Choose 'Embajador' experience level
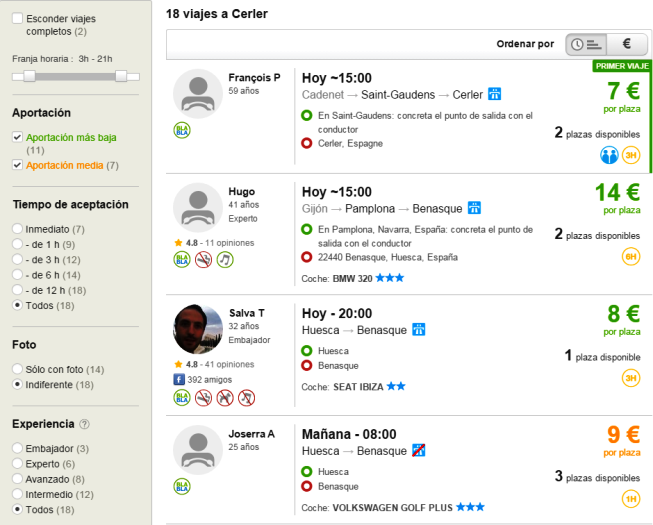The width and height of the screenshot is (653, 525). [x=18, y=449]
